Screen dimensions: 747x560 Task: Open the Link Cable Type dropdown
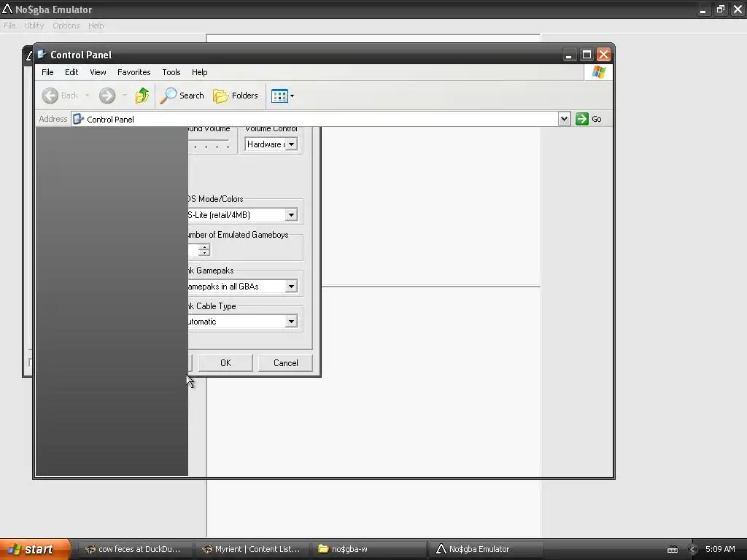[242, 322]
